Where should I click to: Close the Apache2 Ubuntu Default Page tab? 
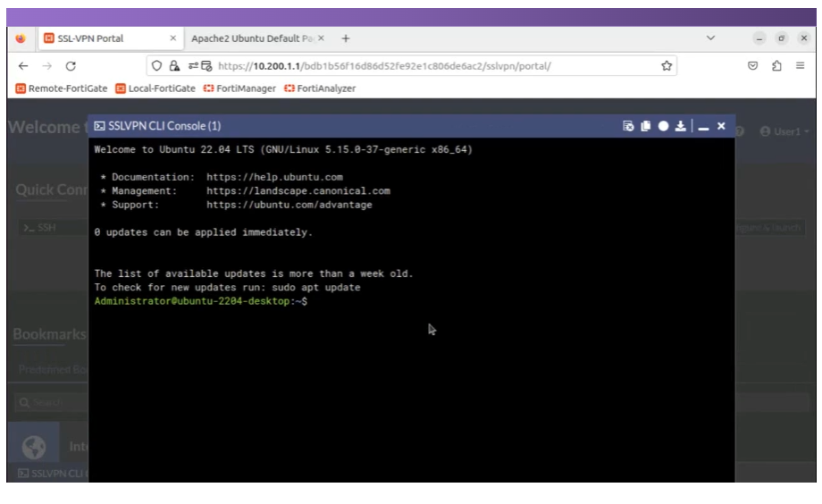click(x=322, y=38)
